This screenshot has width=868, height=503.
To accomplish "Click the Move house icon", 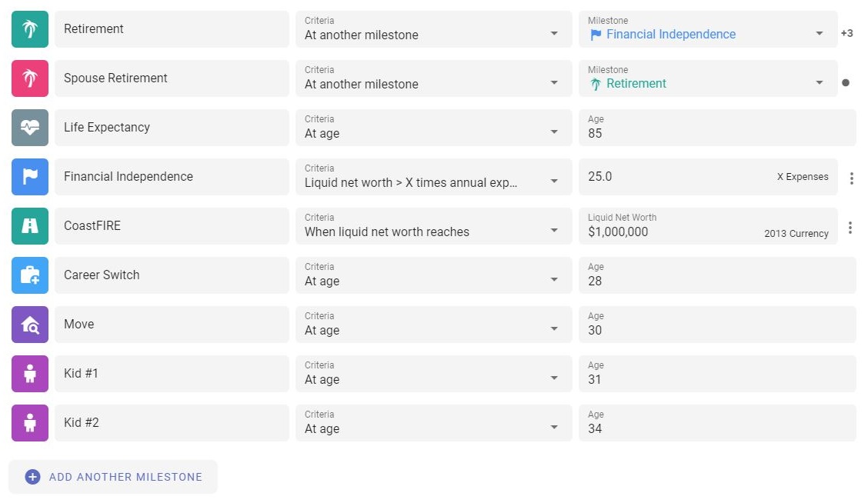I will 30,325.
